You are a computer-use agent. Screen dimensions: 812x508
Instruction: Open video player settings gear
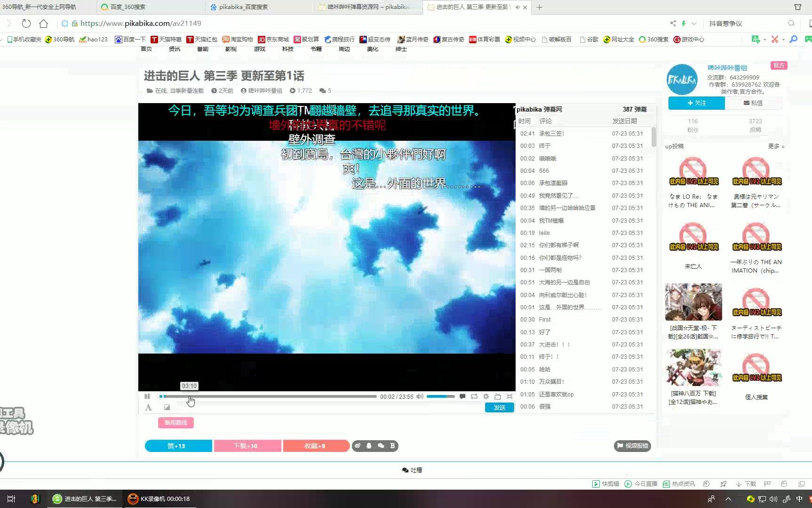click(x=486, y=396)
